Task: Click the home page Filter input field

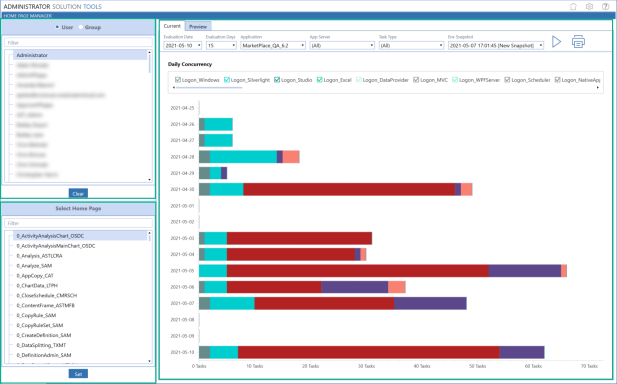Action: 78,223
